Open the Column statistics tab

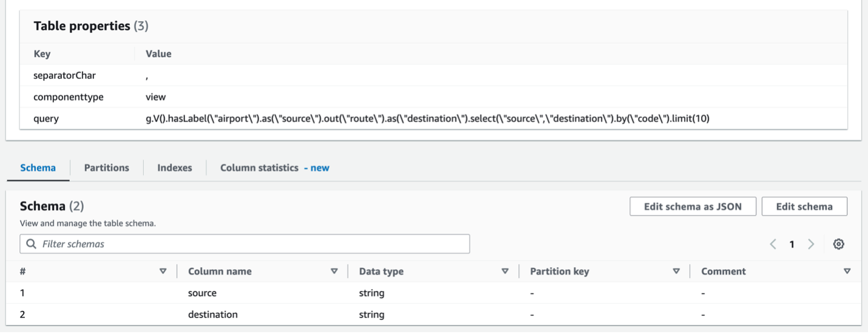click(x=274, y=168)
